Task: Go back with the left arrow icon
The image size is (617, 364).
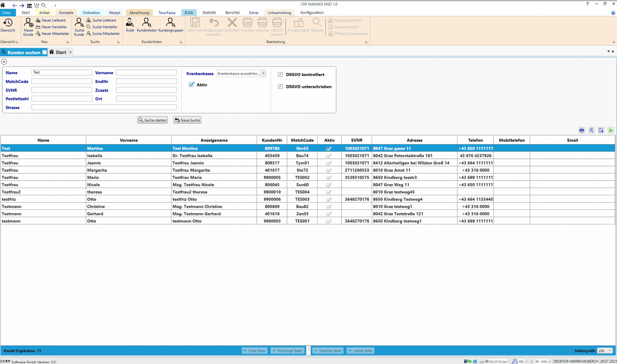Action: coord(14,5)
